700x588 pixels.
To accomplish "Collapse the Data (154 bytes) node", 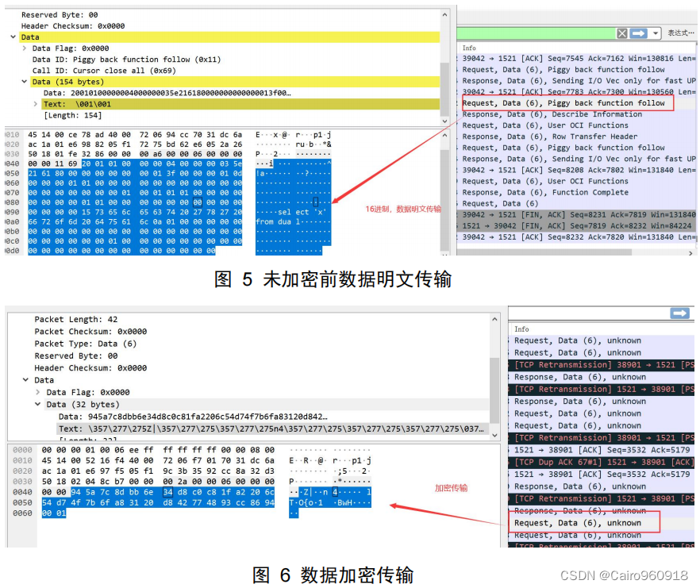I will pyautogui.click(x=25, y=82).
